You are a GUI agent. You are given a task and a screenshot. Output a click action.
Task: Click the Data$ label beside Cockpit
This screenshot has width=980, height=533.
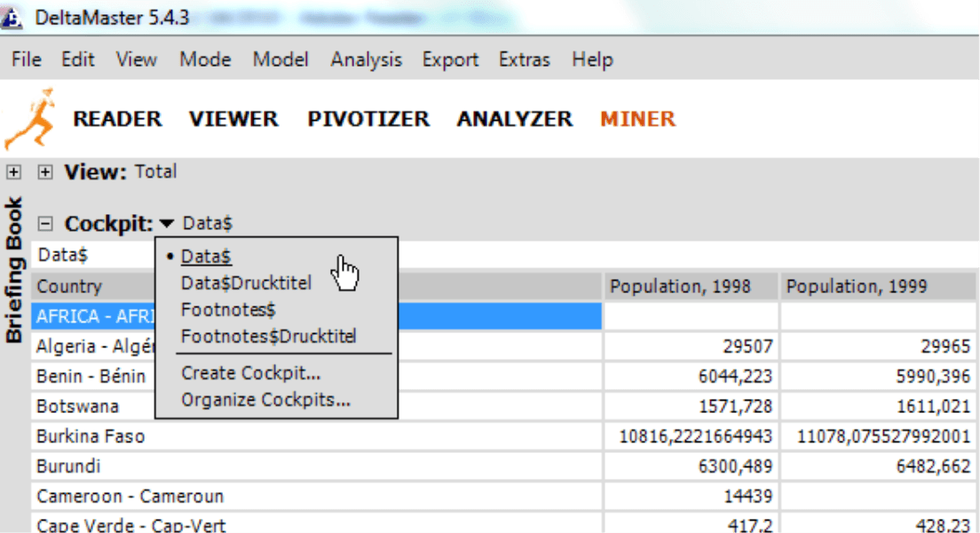click(208, 223)
